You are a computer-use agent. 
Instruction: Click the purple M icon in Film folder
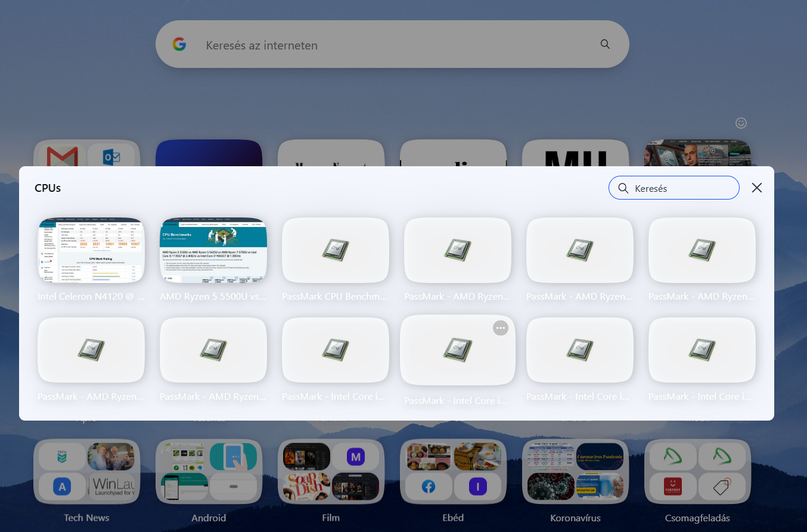pyautogui.click(x=355, y=457)
